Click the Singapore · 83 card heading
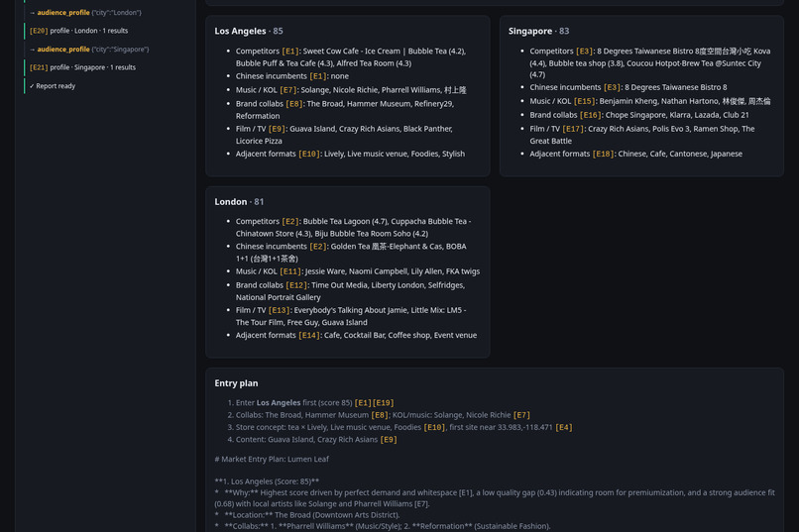Image resolution: width=799 pixels, height=532 pixels. pos(538,31)
